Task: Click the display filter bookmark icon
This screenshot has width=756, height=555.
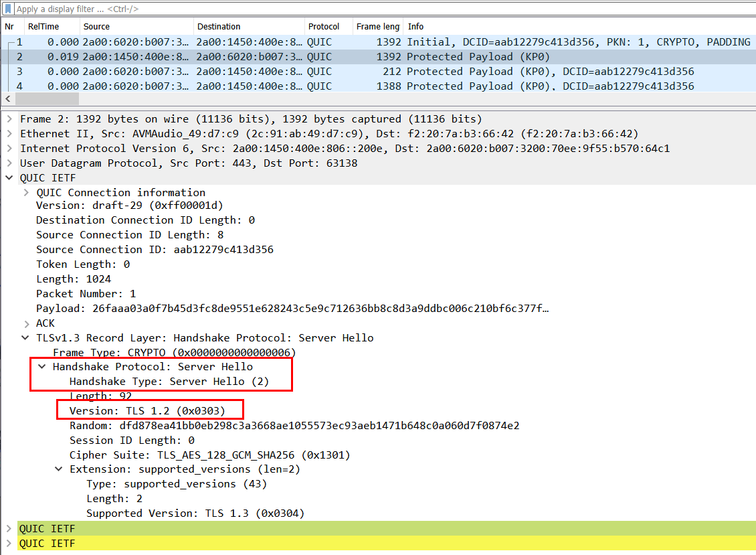Action: (8, 9)
